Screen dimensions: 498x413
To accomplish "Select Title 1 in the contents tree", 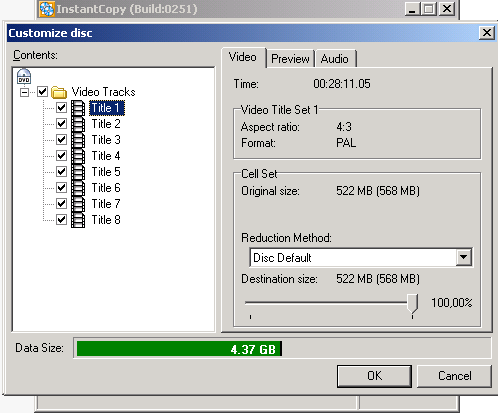I will point(107,108).
